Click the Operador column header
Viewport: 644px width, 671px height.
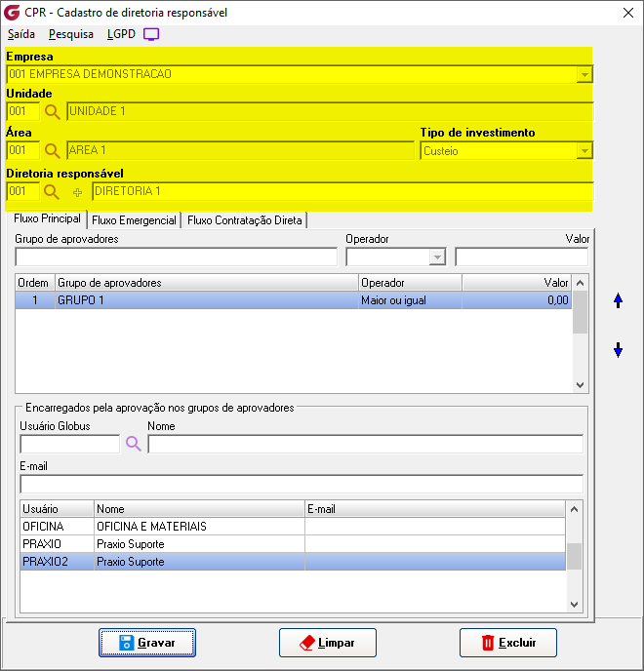(410, 283)
